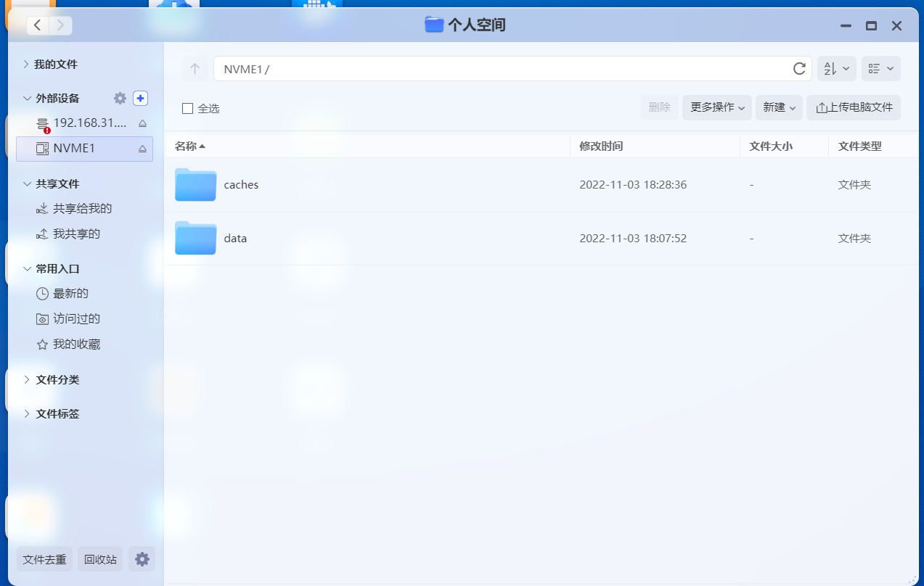The width and height of the screenshot is (924, 586).
Task: Open 最新的 recent files
Action: tap(70, 294)
